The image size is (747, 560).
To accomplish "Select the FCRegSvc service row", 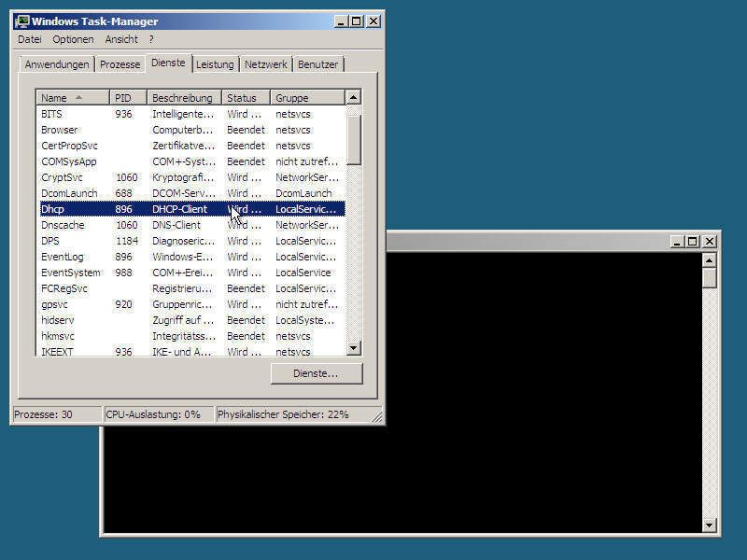I will [192, 288].
